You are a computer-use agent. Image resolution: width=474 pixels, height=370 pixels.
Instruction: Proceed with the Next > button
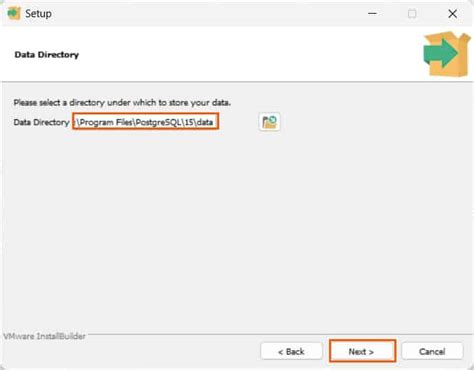coord(362,351)
